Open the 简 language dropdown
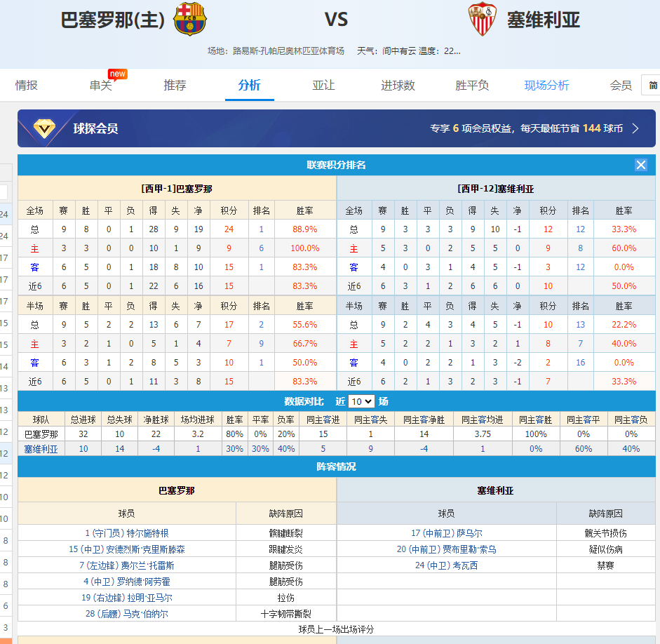Screen dimensions: 660x644 pos(652,85)
